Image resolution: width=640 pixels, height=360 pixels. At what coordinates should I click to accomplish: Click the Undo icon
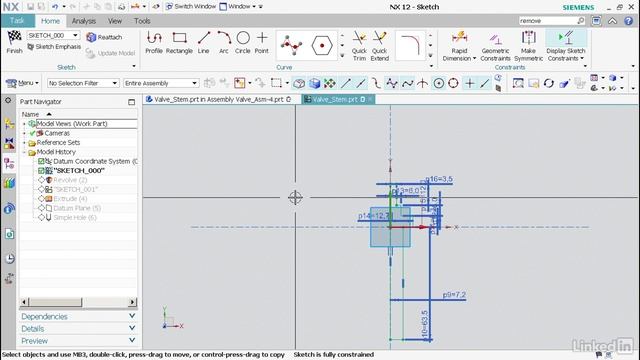pos(55,7)
